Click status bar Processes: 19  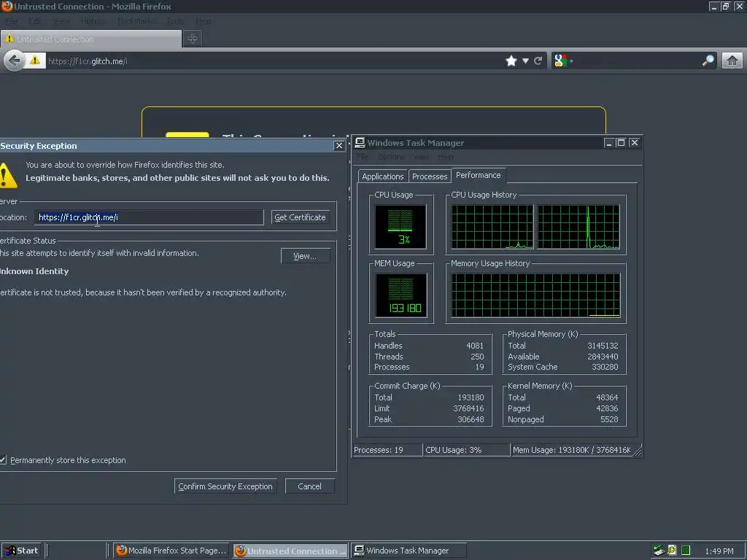(387, 450)
